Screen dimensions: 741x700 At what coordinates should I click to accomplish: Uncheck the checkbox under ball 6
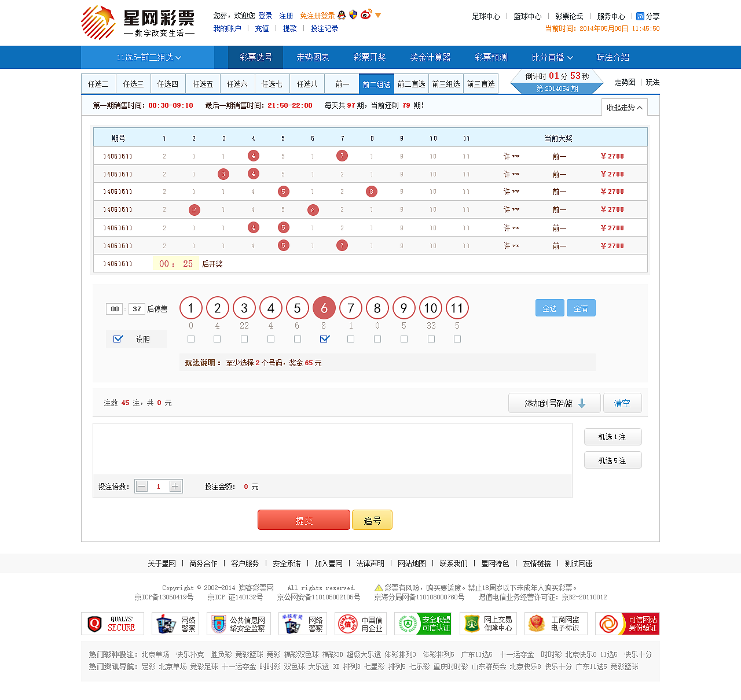point(324,339)
